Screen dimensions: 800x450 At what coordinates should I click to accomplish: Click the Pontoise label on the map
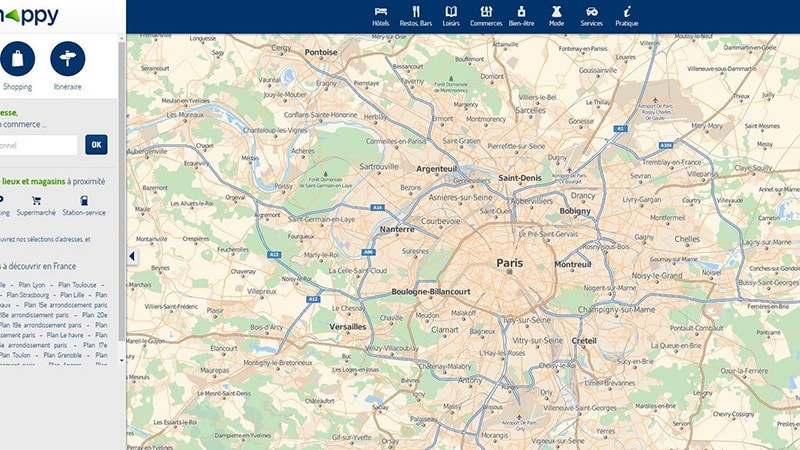pos(321,52)
